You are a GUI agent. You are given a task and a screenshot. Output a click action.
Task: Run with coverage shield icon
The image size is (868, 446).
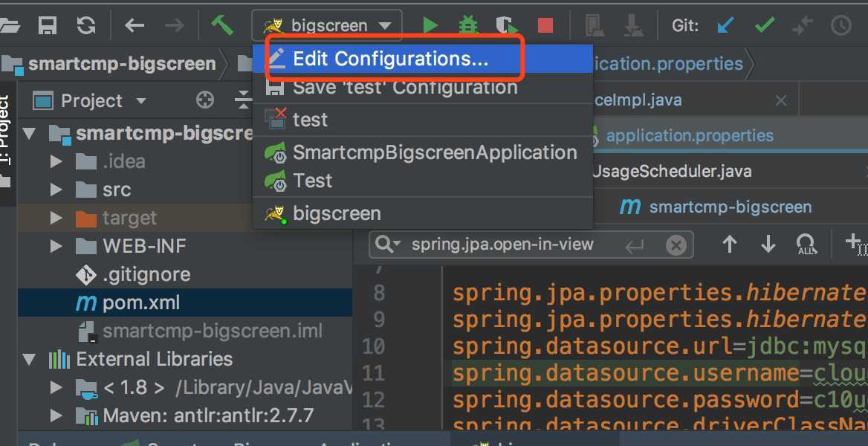[506, 25]
